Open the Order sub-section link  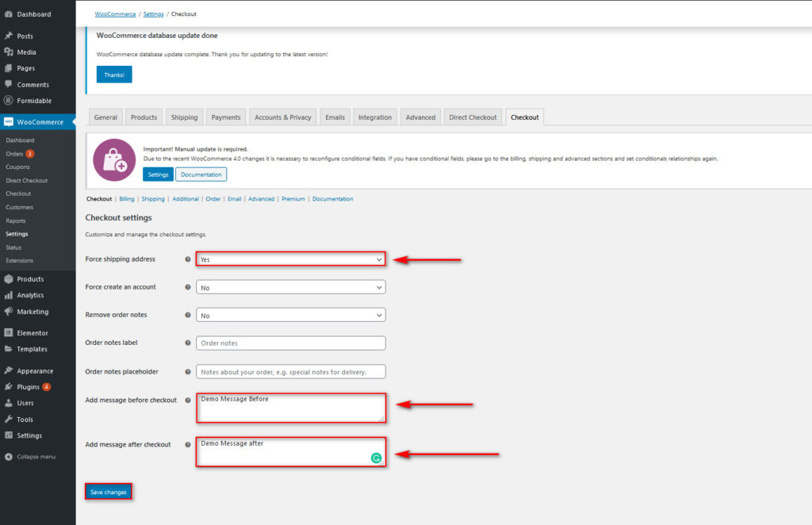click(213, 199)
